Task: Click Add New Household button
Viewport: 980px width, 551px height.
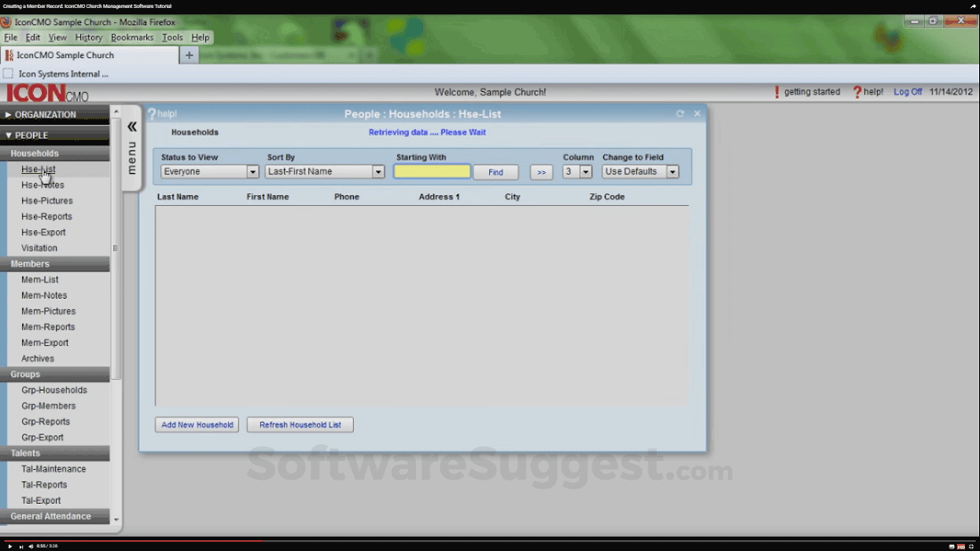Action: 197,424
